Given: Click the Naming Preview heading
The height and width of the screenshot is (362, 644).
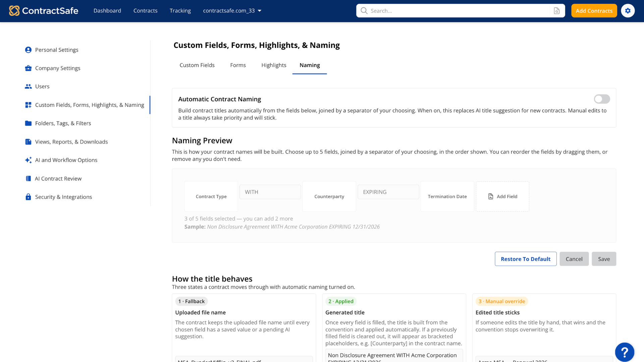Looking at the screenshot, I should (x=202, y=140).
